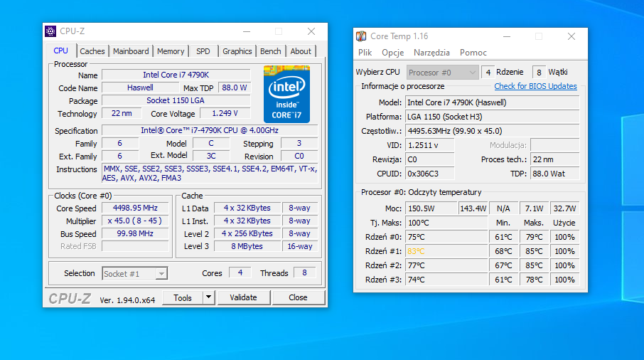Minimize the Core Temp window
The height and width of the screenshot is (360, 644).
tap(507, 36)
